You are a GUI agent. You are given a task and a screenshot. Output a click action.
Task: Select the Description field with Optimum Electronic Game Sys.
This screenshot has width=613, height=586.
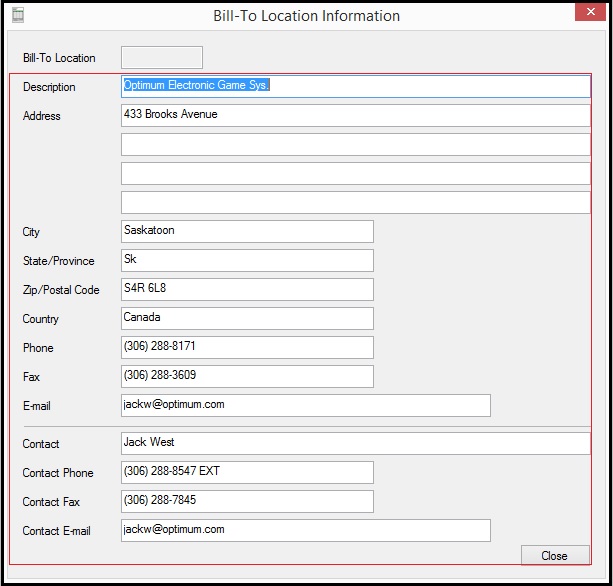(356, 86)
